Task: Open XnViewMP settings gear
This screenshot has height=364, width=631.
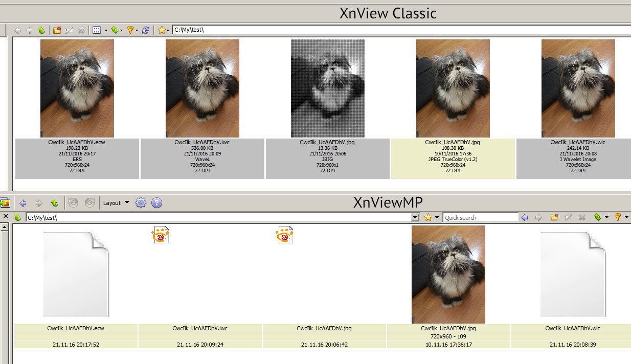Action: (x=141, y=202)
